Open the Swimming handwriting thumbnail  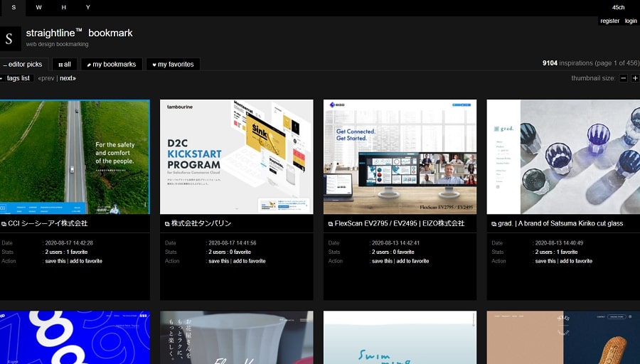coord(400,338)
